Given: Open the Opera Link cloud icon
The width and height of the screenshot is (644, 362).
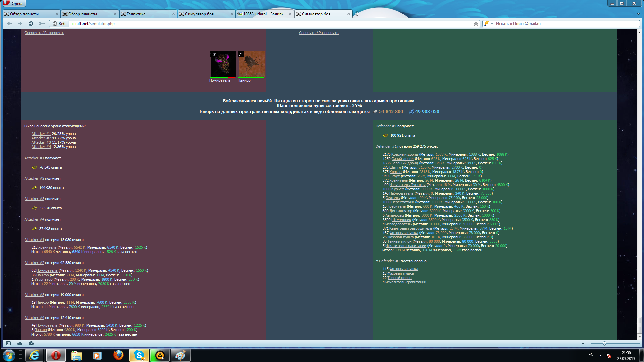Looking at the screenshot, I should tap(20, 343).
